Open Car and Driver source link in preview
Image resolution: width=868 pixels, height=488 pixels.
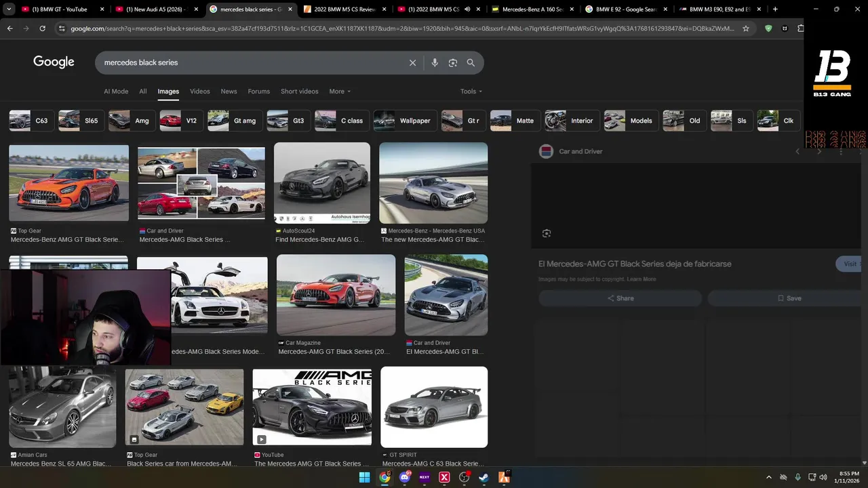click(x=580, y=151)
